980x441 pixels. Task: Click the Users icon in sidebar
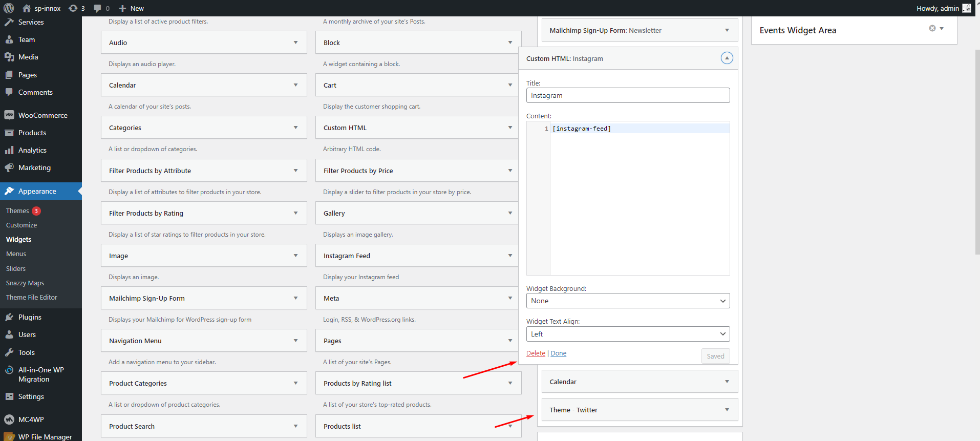(9, 334)
